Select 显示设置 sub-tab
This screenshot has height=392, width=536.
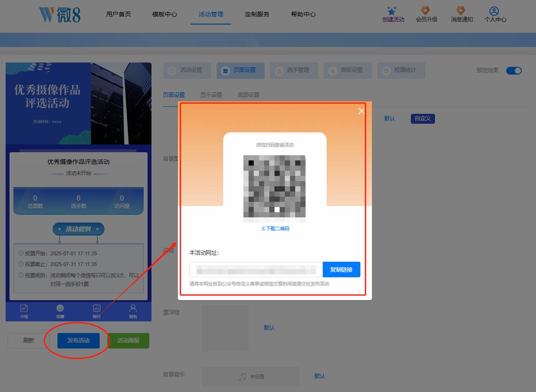point(211,95)
